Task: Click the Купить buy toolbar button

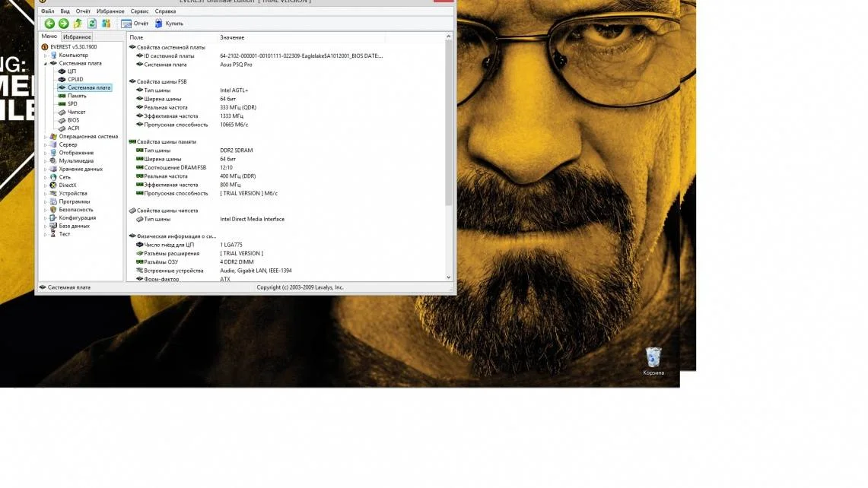Action: (169, 24)
